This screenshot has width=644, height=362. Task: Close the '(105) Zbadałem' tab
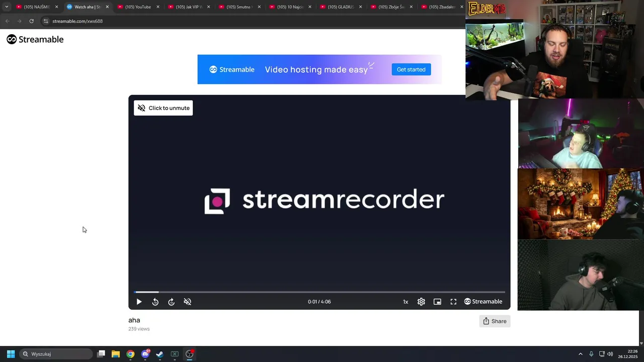[x=462, y=7]
